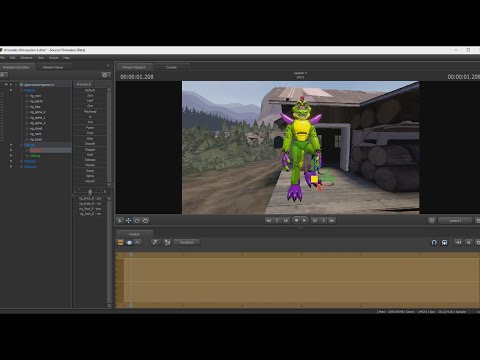Screen dimensions: 480x360
Task: Select the fourth manipulator tool under viewport
Action: 145,221
